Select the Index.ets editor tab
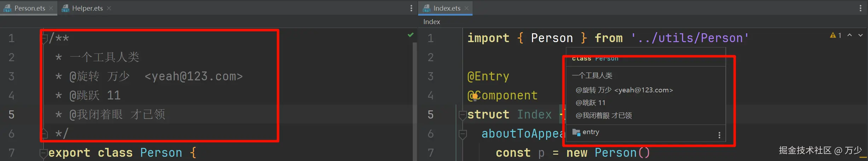The height and width of the screenshot is (161, 868). tap(446, 8)
